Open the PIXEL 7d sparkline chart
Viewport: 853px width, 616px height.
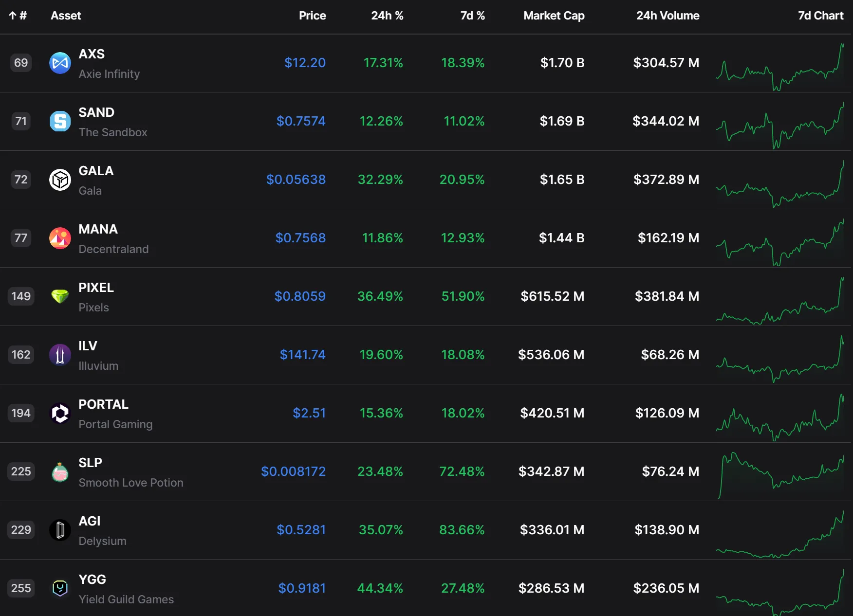[780, 300]
